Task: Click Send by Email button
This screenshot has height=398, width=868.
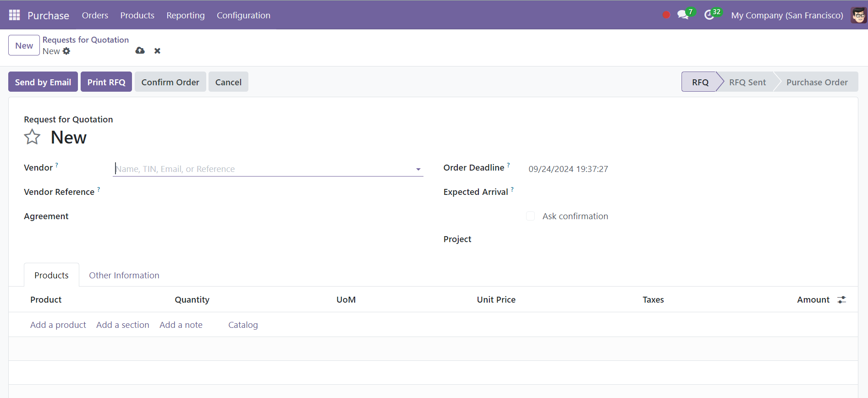Action: click(x=43, y=82)
